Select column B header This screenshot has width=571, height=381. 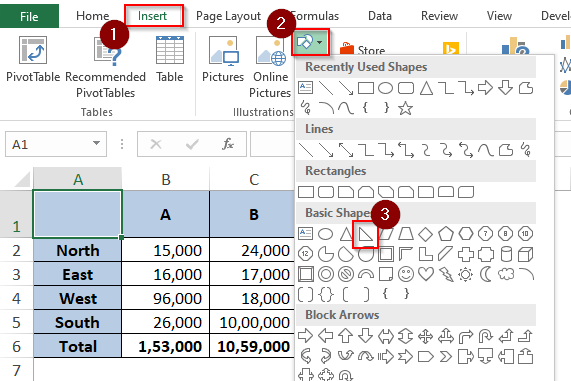point(166,179)
